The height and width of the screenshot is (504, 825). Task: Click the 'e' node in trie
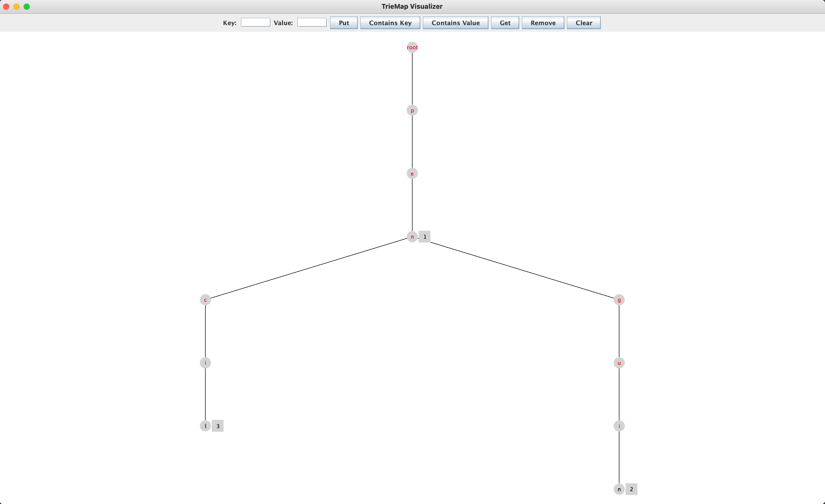point(412,173)
